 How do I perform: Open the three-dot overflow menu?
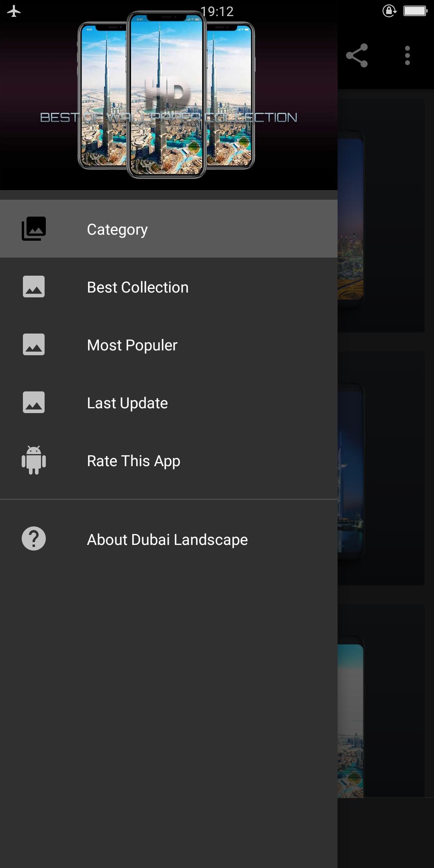click(x=407, y=55)
